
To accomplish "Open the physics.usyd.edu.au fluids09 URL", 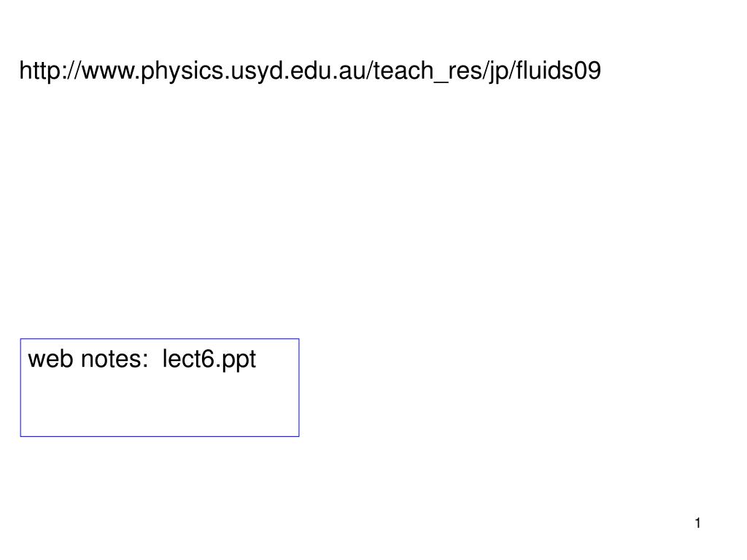I will [x=310, y=71].
